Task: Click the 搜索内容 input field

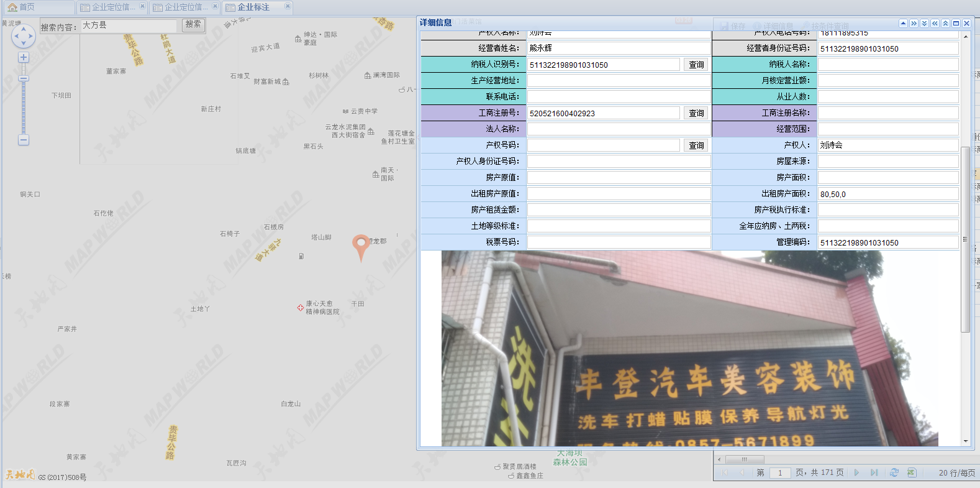Action: pyautogui.click(x=129, y=25)
